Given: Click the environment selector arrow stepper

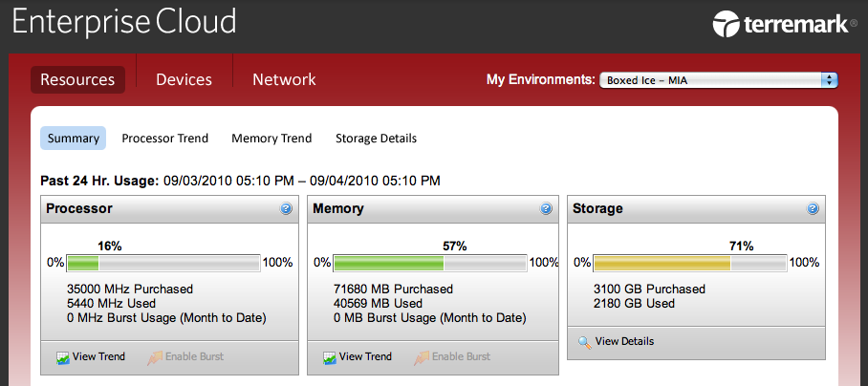Looking at the screenshot, I should [829, 80].
